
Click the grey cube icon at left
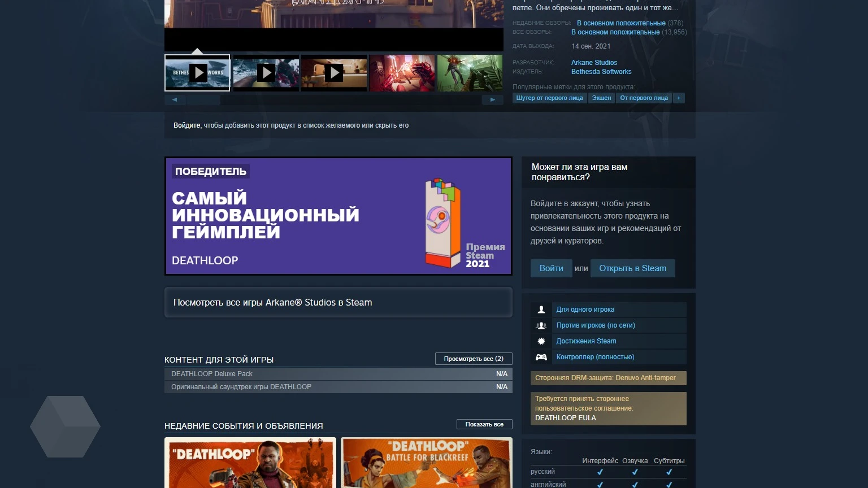[65, 426]
